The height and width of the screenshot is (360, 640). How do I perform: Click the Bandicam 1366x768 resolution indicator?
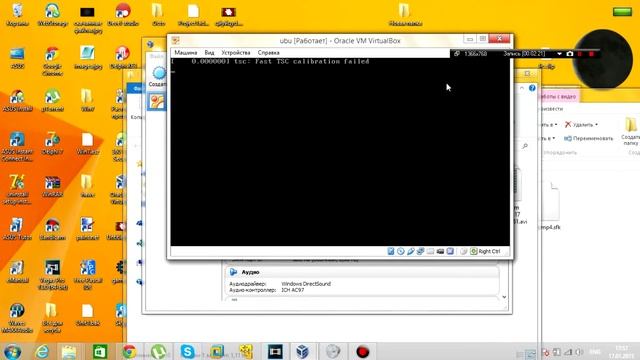point(476,53)
